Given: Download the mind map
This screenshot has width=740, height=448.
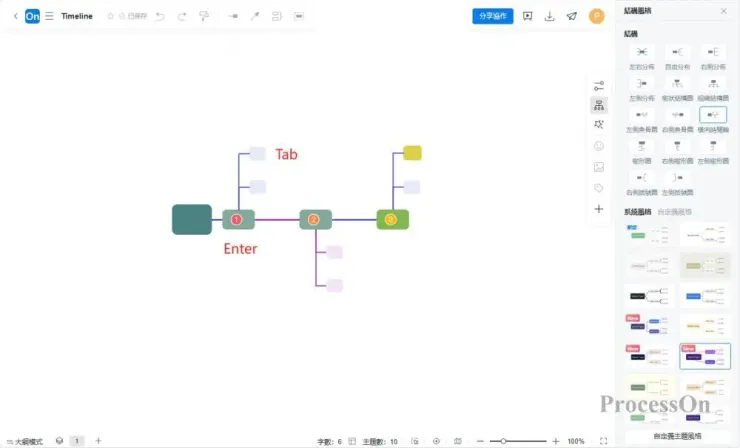Looking at the screenshot, I should click(x=549, y=17).
